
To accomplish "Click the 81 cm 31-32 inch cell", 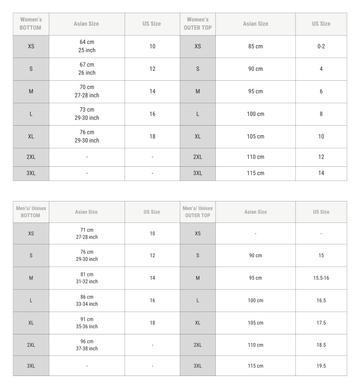I will click(x=87, y=278).
